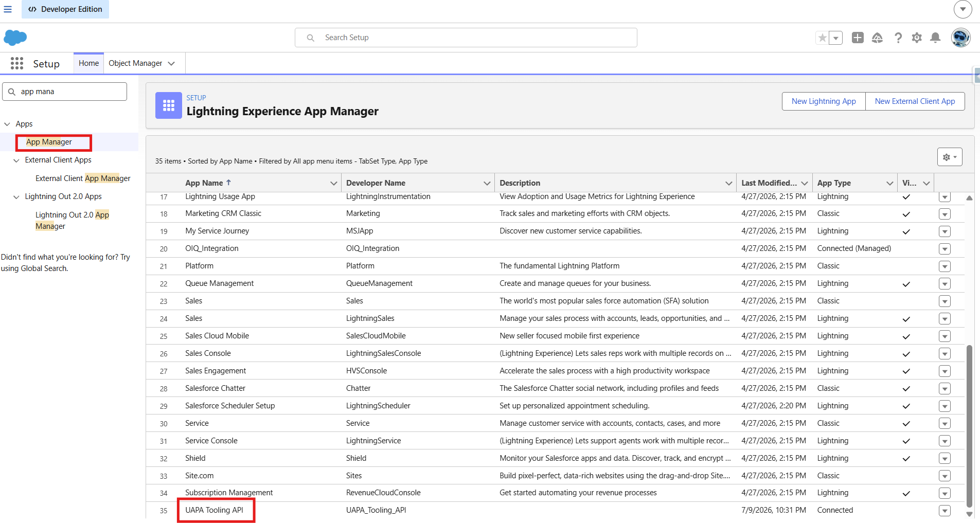Open Description column menu chevron
980x523 pixels.
728,183
